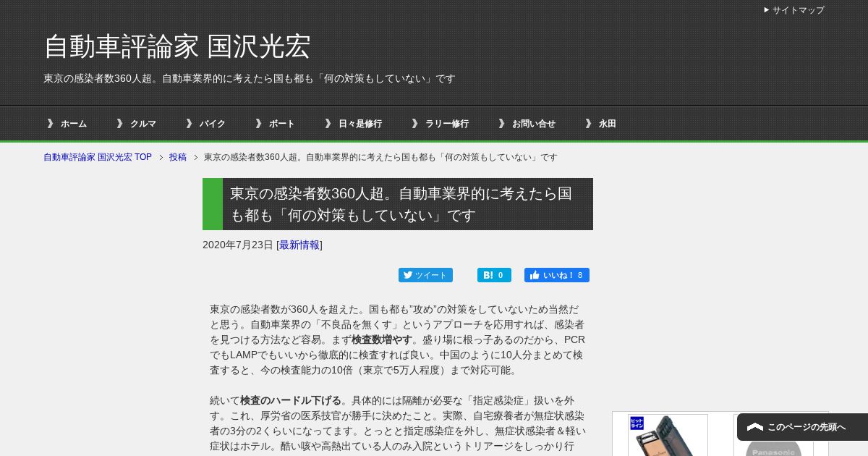The image size is (868, 456).
Task: Click the site title 自動車評論家 国沢光宏
Action: pyautogui.click(x=177, y=46)
